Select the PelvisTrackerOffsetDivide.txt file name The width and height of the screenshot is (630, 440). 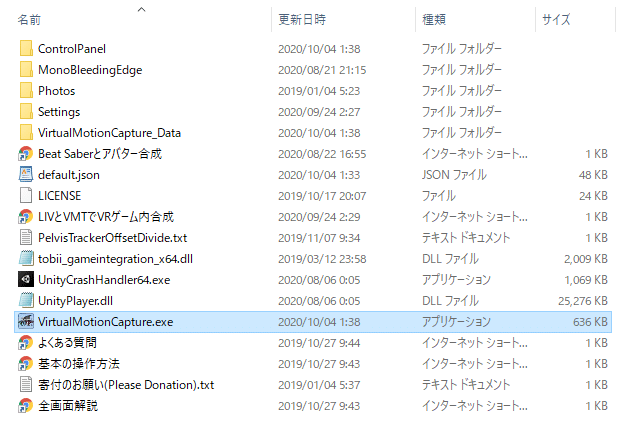[x=112, y=237]
